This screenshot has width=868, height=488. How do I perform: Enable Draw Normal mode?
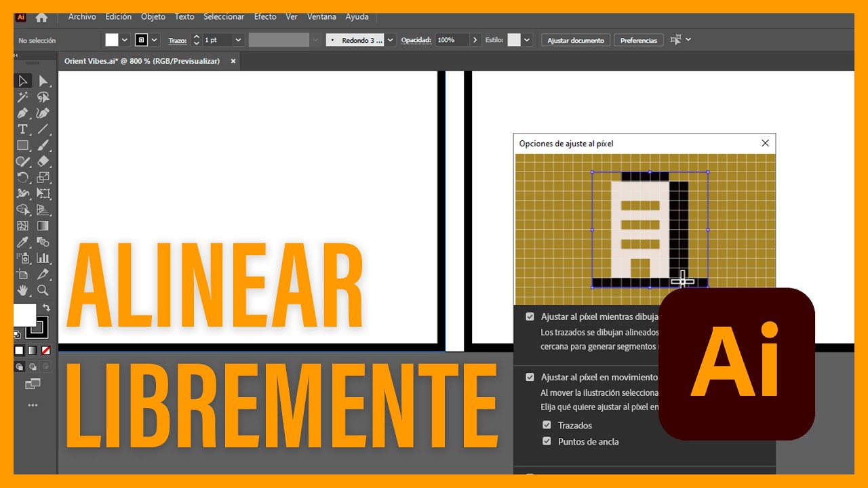click(19, 367)
